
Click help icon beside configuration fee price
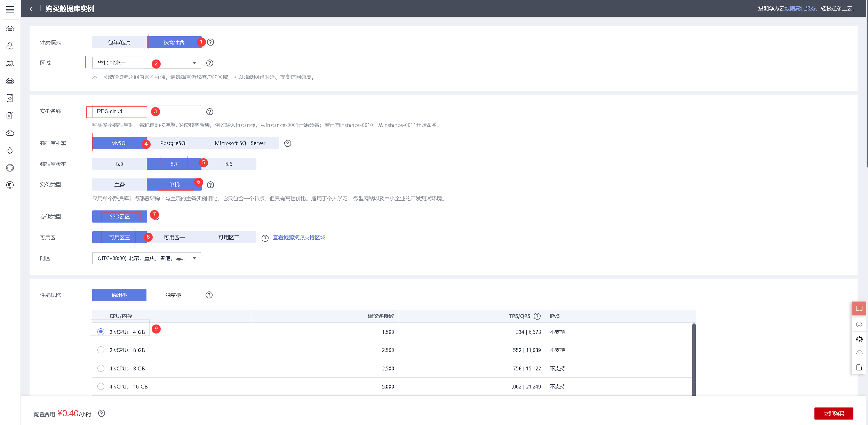(x=102, y=413)
